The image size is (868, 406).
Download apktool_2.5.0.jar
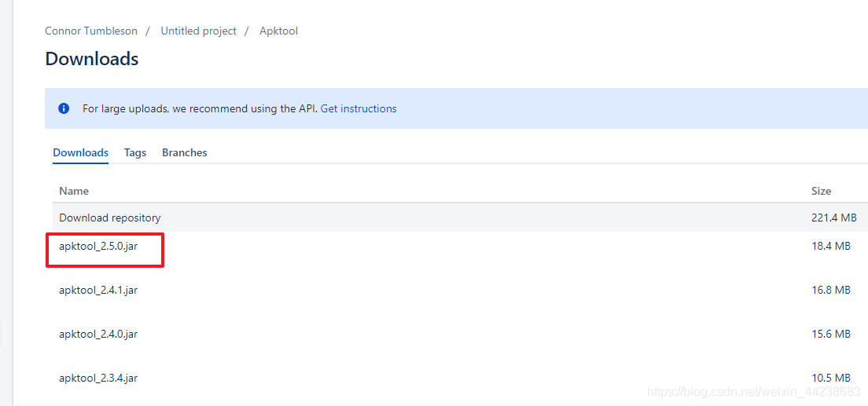[98, 246]
